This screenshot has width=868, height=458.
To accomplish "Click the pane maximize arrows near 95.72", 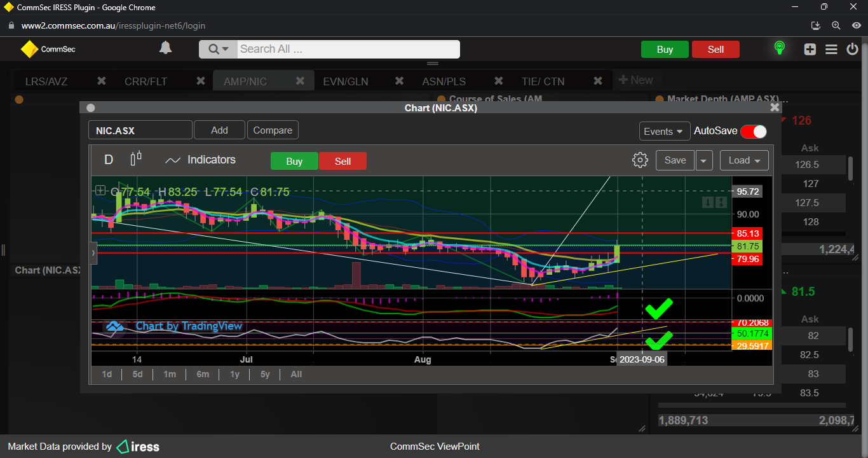I will point(721,202).
